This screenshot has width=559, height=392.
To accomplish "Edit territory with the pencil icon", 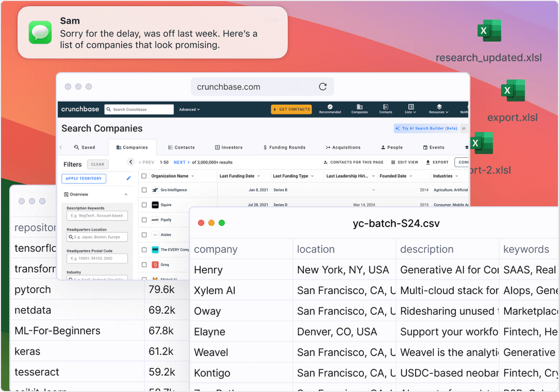I will point(129,178).
